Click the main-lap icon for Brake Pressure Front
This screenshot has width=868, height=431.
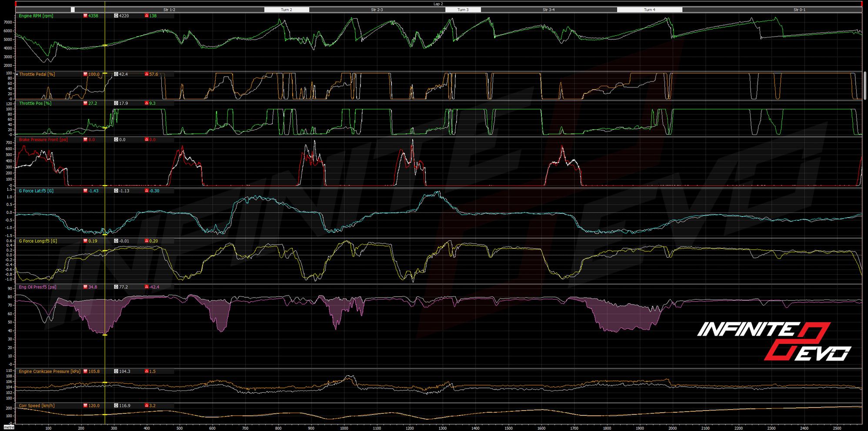tap(85, 140)
